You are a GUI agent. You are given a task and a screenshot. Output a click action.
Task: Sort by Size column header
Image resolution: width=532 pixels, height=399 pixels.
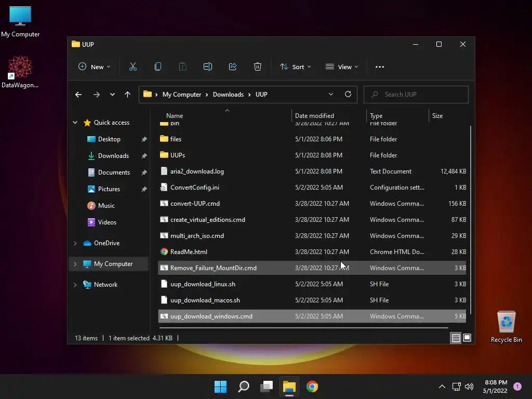click(x=448, y=116)
